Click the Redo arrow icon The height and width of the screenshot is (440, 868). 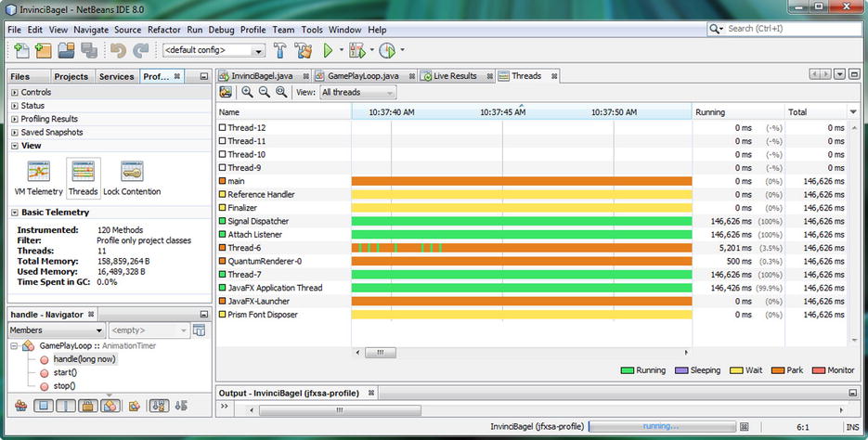140,50
